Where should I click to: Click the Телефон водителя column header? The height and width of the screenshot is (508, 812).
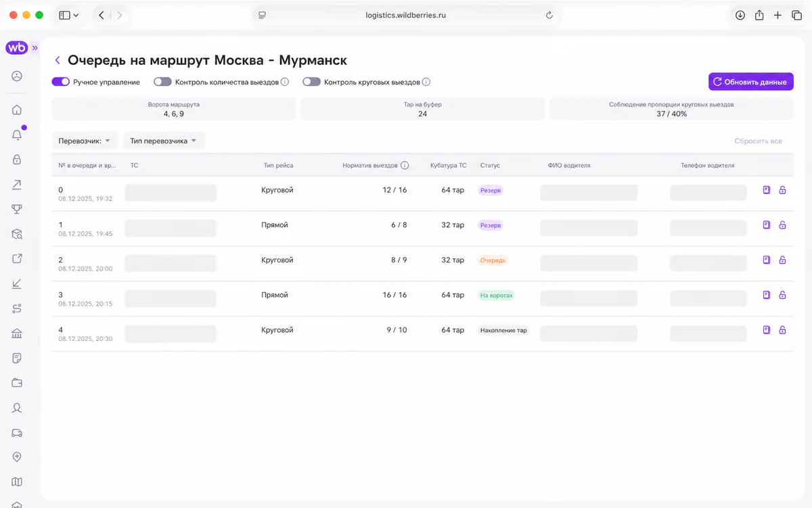[707, 165]
